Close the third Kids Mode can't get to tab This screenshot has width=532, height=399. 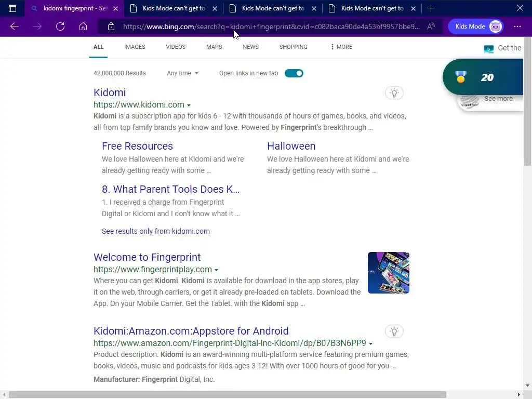[413, 8]
